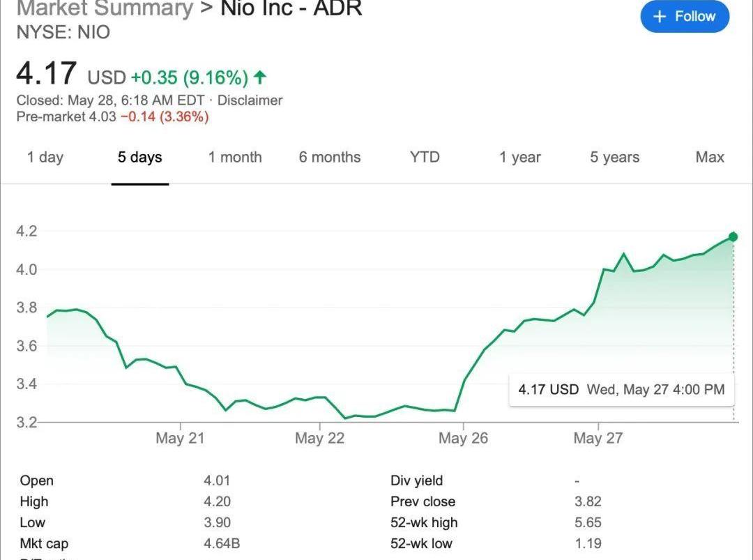Click the May 27 axis label
This screenshot has height=560, width=753.
(x=598, y=439)
